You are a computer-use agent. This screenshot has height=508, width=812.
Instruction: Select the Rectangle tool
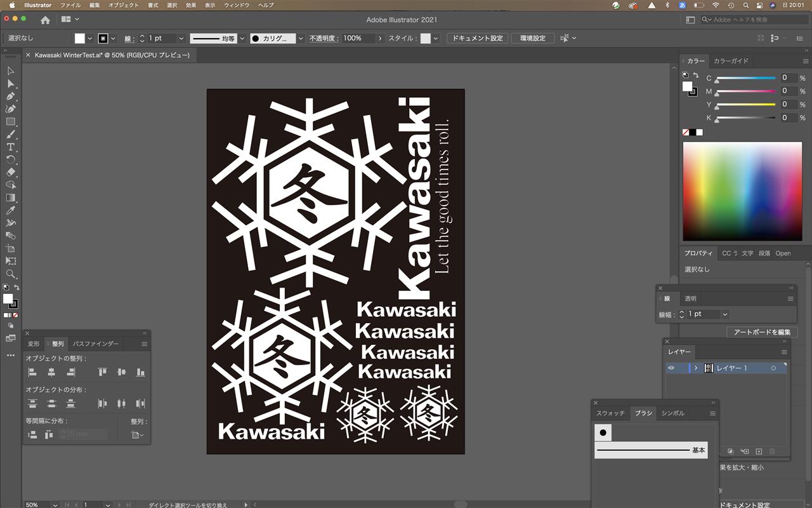click(11, 121)
